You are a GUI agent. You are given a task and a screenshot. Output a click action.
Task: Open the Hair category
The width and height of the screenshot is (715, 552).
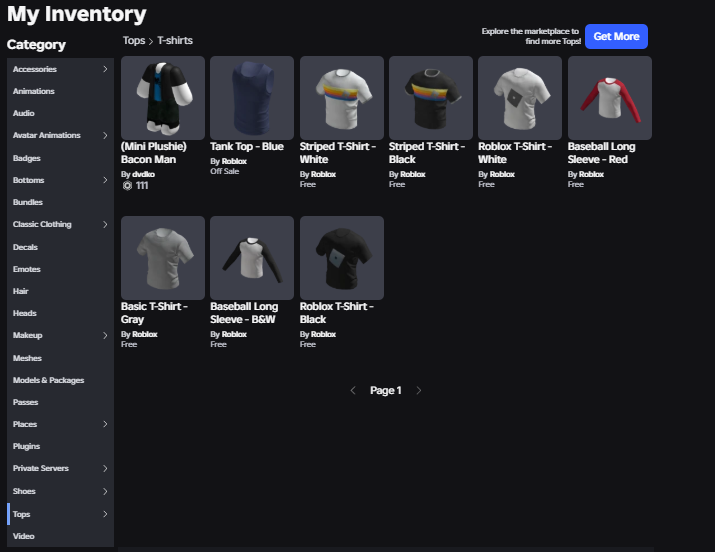tap(21, 291)
